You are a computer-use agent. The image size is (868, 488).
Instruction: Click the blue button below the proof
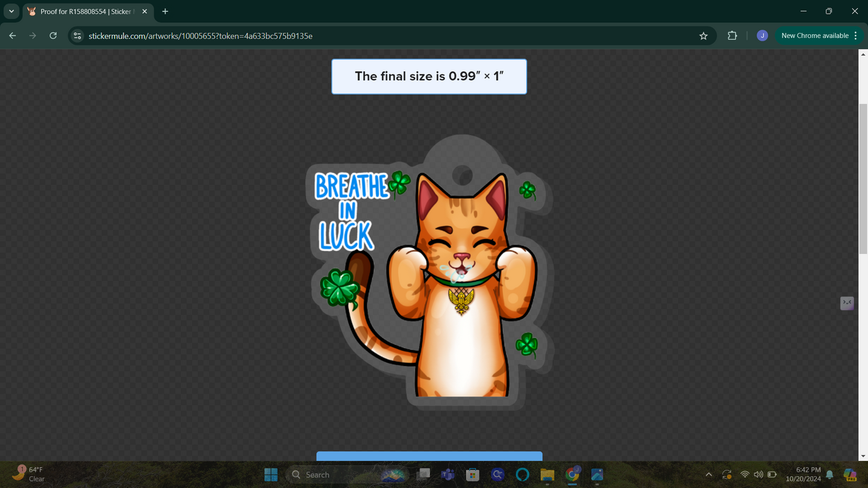point(429,456)
